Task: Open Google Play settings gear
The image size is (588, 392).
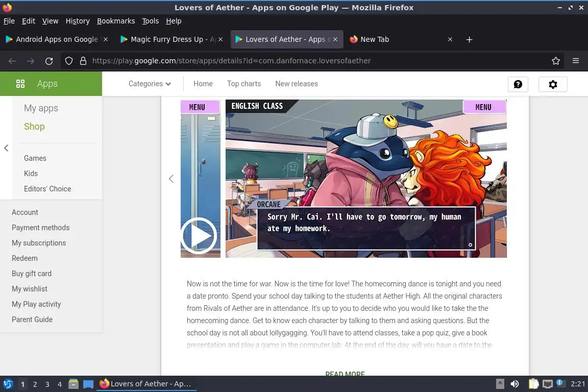Action: (553, 84)
